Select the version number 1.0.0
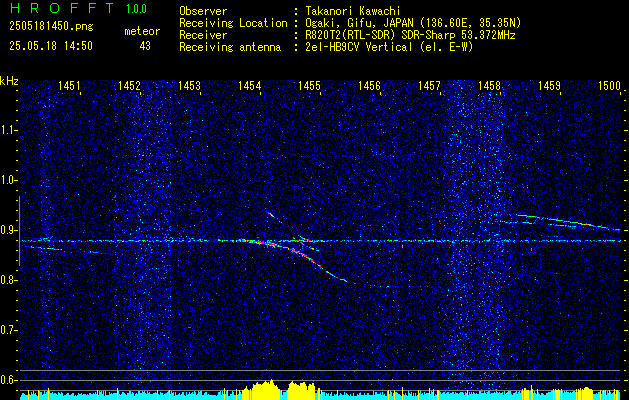The image size is (629, 400). pos(136,9)
